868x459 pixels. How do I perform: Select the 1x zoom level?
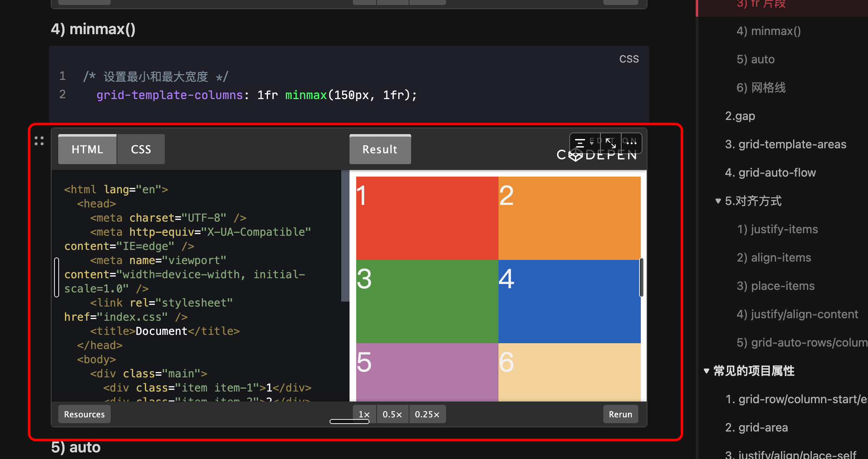(x=364, y=414)
